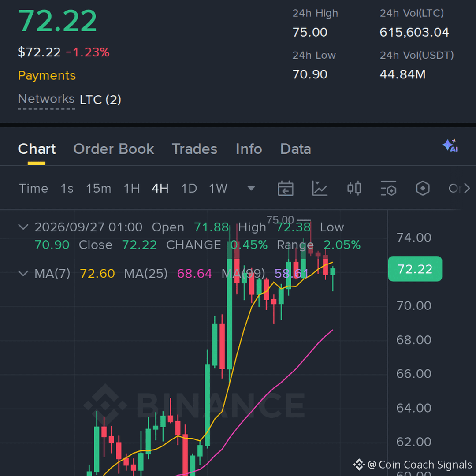
Task: Click Binance logo next to Coin Coach Signals
Action: [x=359, y=465]
